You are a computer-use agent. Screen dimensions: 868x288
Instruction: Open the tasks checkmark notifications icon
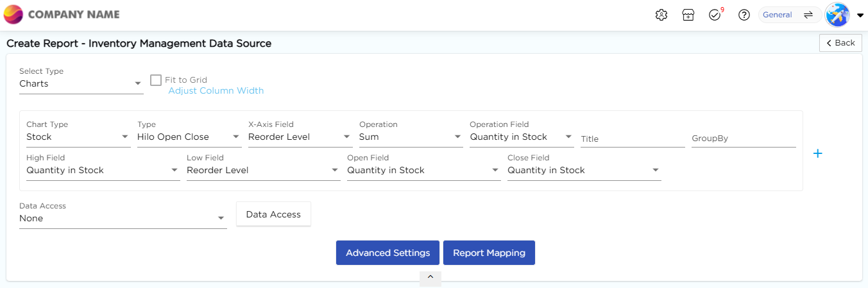tap(715, 15)
